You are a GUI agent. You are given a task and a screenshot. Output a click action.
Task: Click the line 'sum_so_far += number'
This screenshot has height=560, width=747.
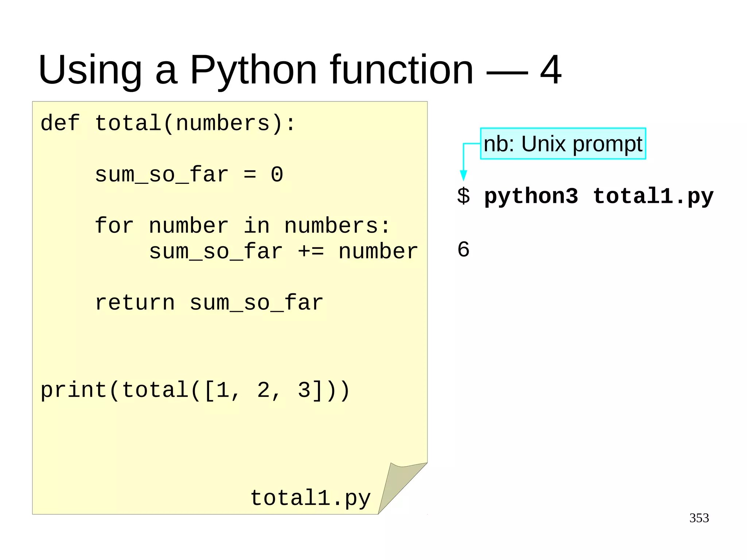click(x=283, y=251)
